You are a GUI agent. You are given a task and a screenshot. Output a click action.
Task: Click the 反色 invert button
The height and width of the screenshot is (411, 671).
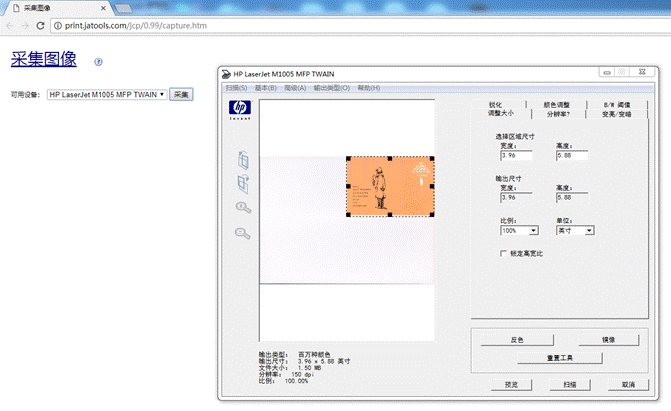pos(517,340)
